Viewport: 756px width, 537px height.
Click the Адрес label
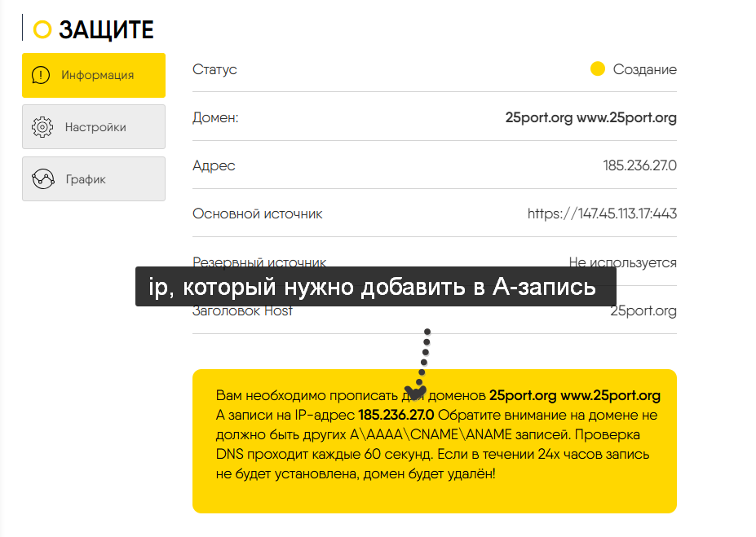214,165
